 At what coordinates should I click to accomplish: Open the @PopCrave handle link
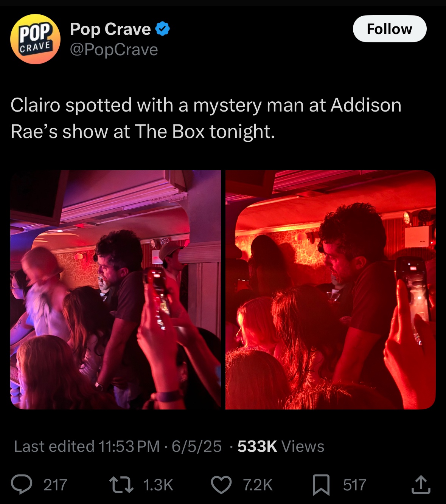click(x=114, y=50)
